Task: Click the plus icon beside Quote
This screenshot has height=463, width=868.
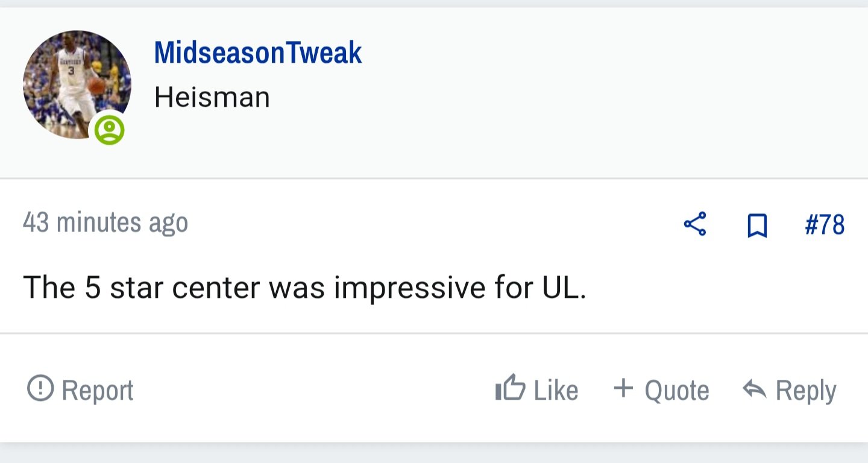Action: click(x=623, y=388)
